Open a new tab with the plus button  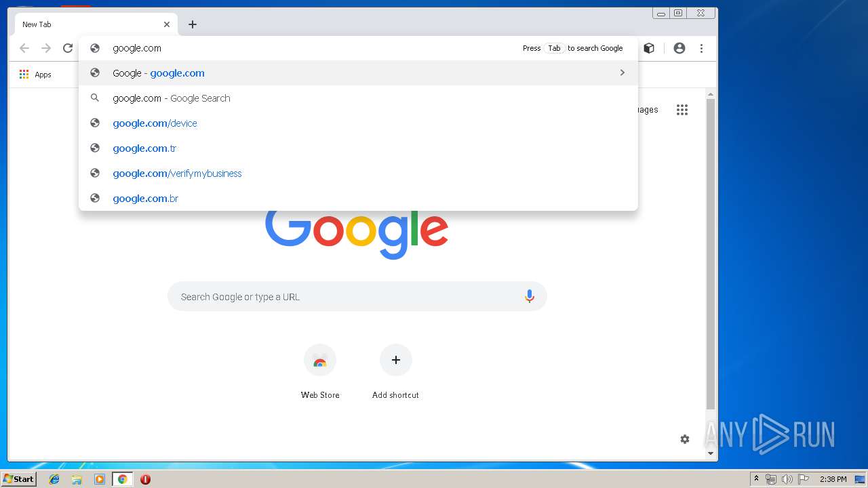point(193,24)
